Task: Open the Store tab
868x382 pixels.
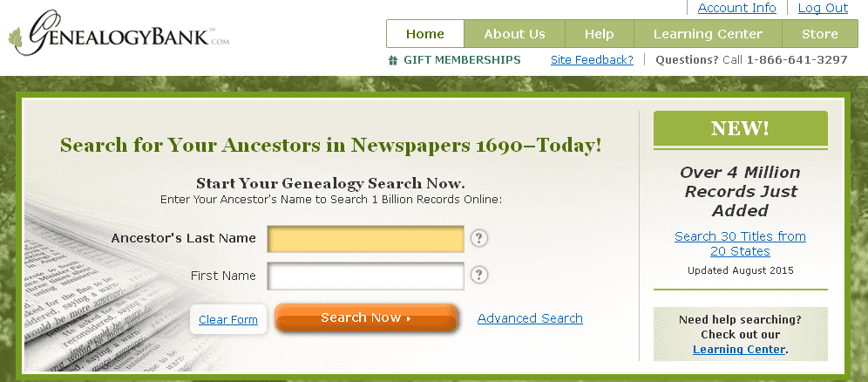Action: coord(819,34)
